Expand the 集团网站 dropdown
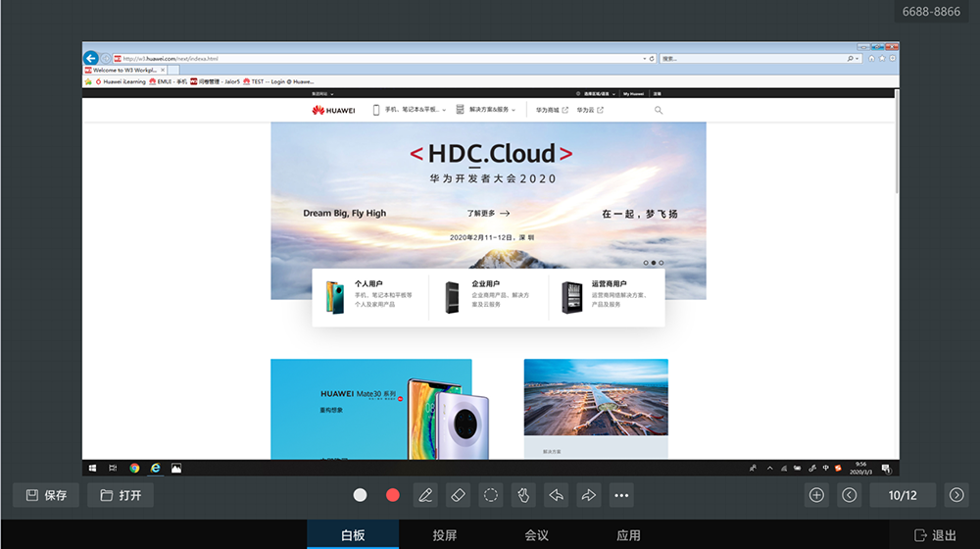 [322, 94]
